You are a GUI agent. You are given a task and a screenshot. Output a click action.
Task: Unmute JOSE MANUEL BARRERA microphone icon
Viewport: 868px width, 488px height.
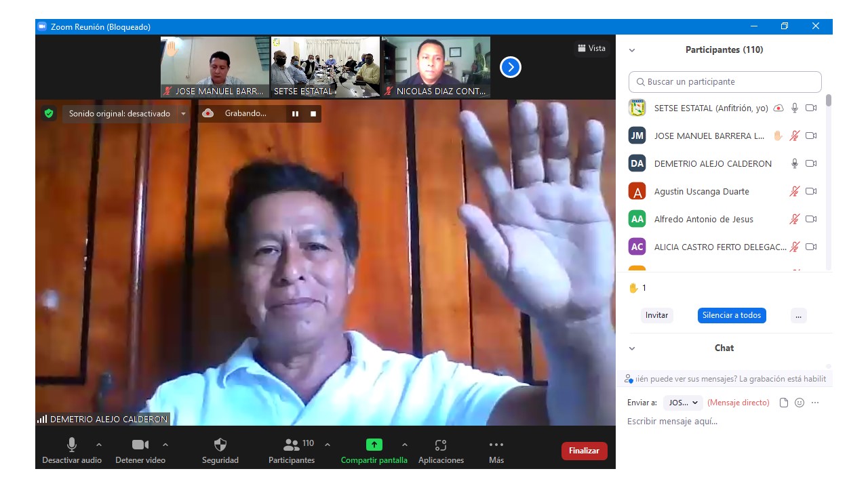[x=795, y=136]
